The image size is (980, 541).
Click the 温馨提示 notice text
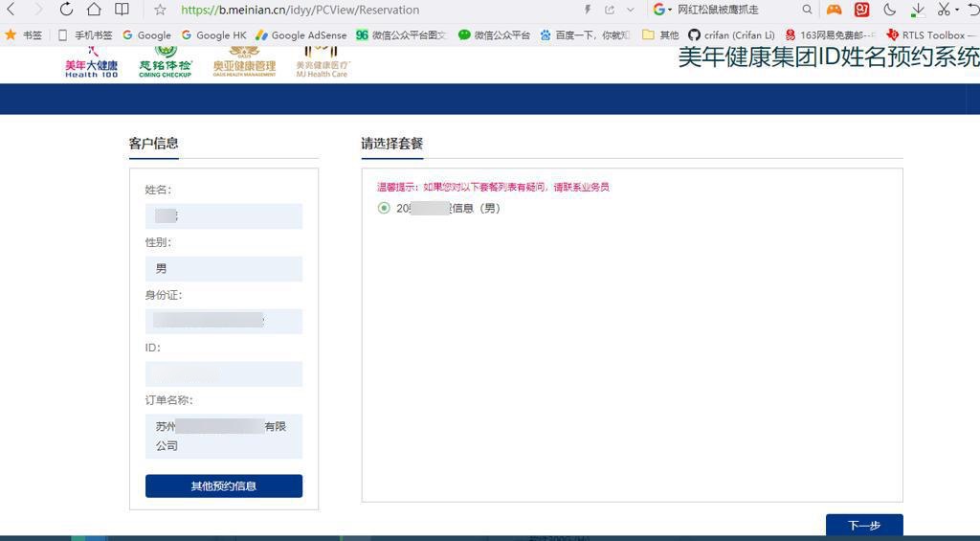coord(493,187)
